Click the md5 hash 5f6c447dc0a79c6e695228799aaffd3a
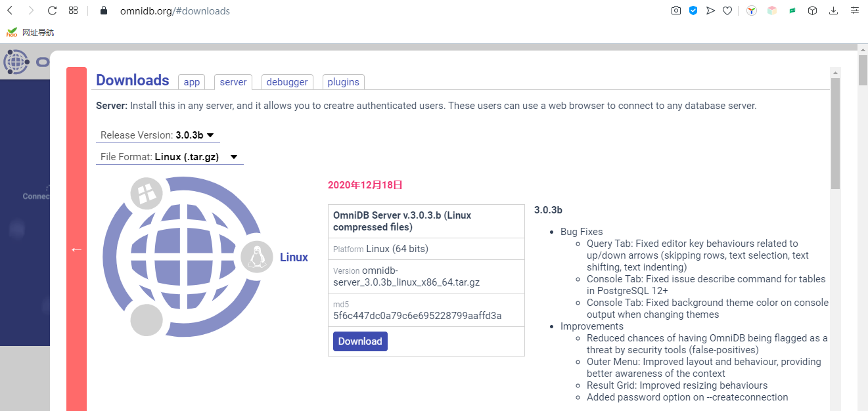This screenshot has height=411, width=868. tap(417, 316)
